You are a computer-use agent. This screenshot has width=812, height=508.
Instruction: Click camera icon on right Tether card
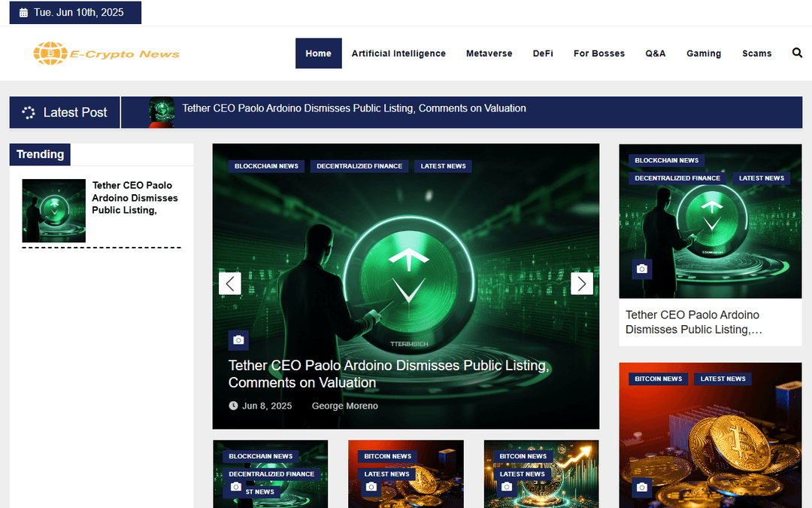click(x=641, y=269)
